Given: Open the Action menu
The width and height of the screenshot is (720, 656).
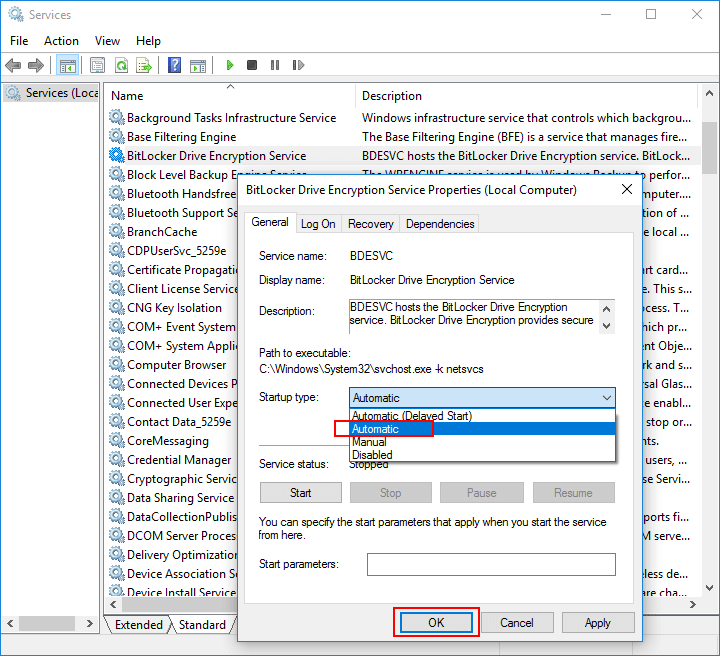Looking at the screenshot, I should click(x=61, y=41).
